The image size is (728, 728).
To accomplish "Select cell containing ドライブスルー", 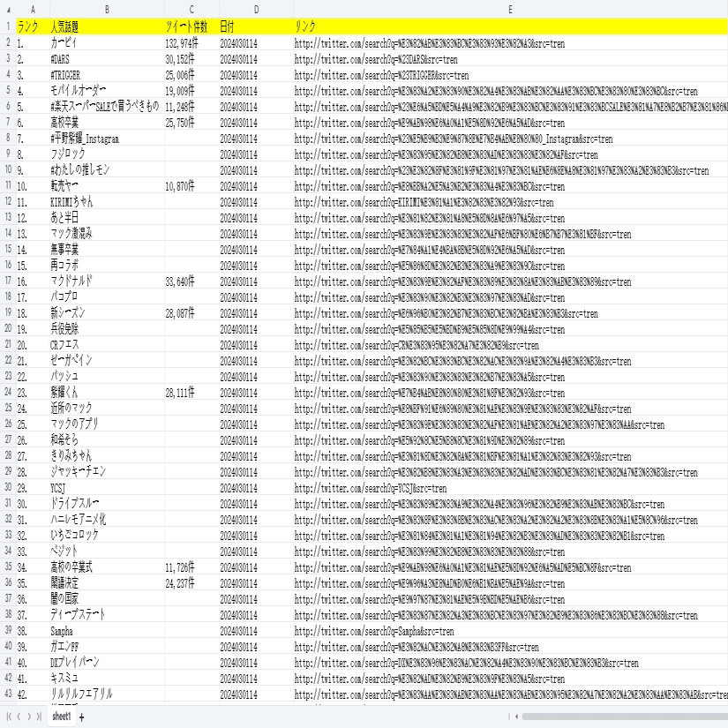I will (107, 503).
